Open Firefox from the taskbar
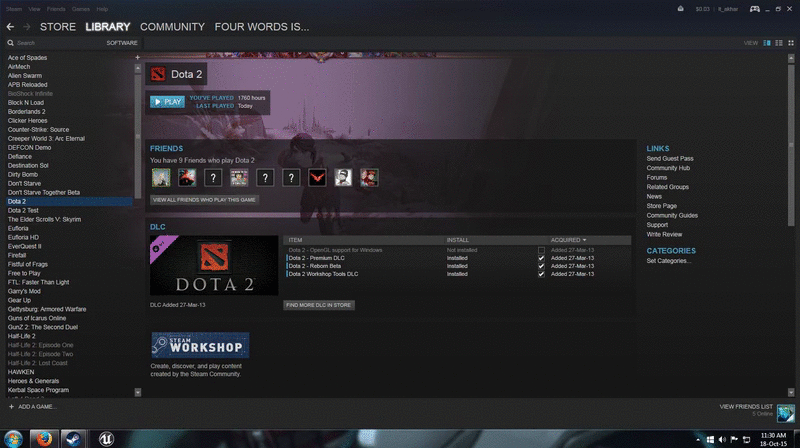Viewport: 800px width, 448px height. point(44,439)
